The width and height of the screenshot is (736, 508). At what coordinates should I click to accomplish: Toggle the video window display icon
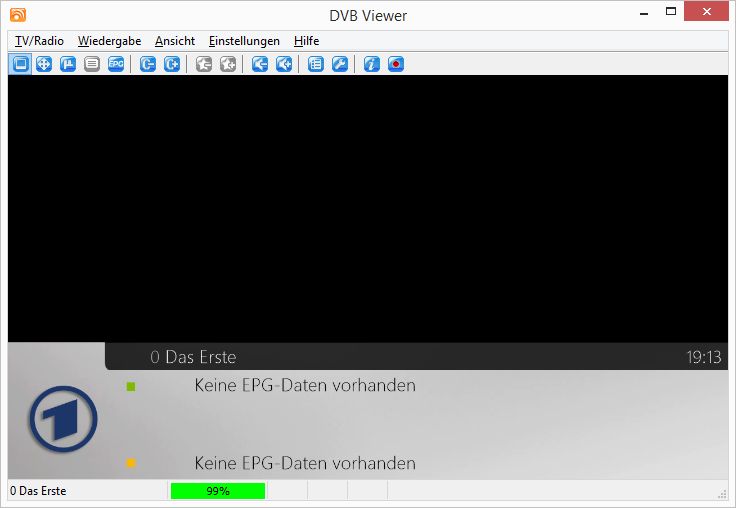20,64
